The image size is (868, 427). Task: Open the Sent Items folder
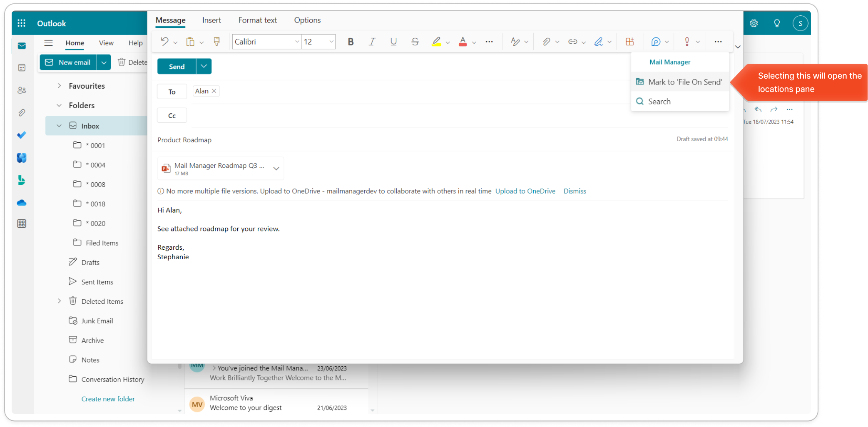tap(97, 282)
